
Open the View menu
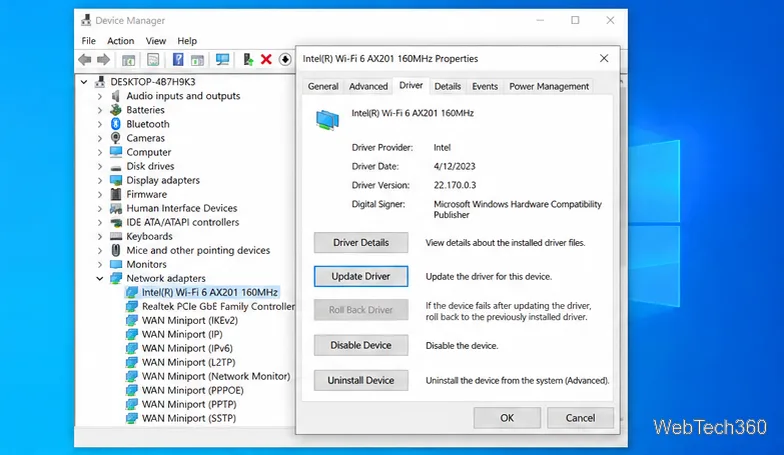(x=156, y=40)
